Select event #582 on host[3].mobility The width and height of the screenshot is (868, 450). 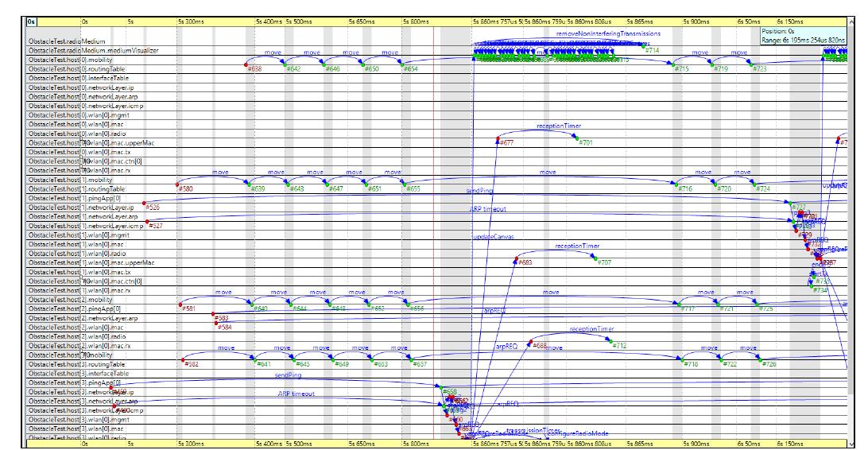pyautogui.click(x=183, y=360)
